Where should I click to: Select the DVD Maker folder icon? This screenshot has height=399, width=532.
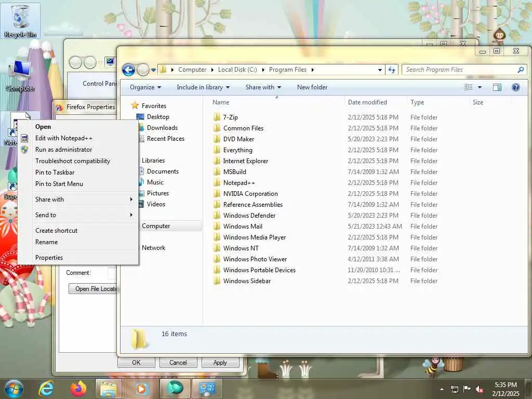coord(217,139)
